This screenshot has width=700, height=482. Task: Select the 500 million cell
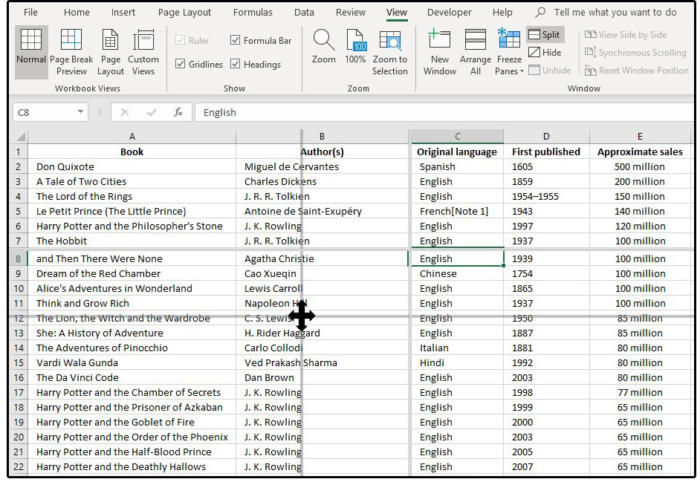click(x=640, y=166)
